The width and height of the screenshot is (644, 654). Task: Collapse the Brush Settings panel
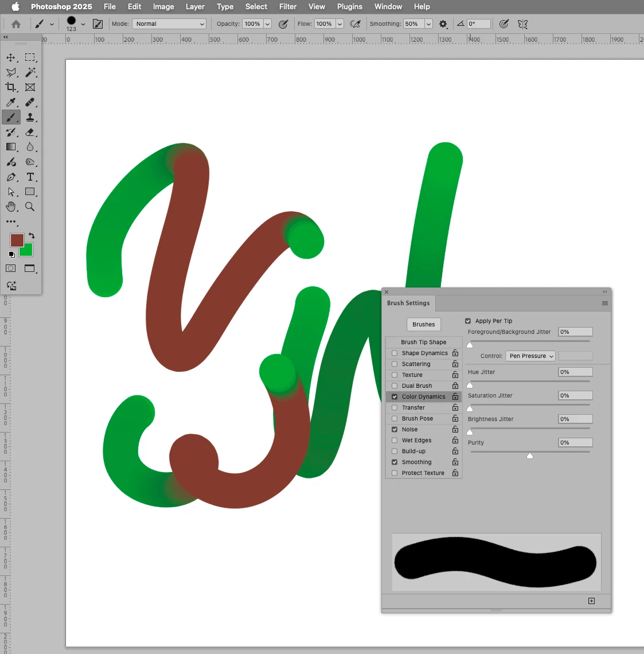click(x=605, y=291)
